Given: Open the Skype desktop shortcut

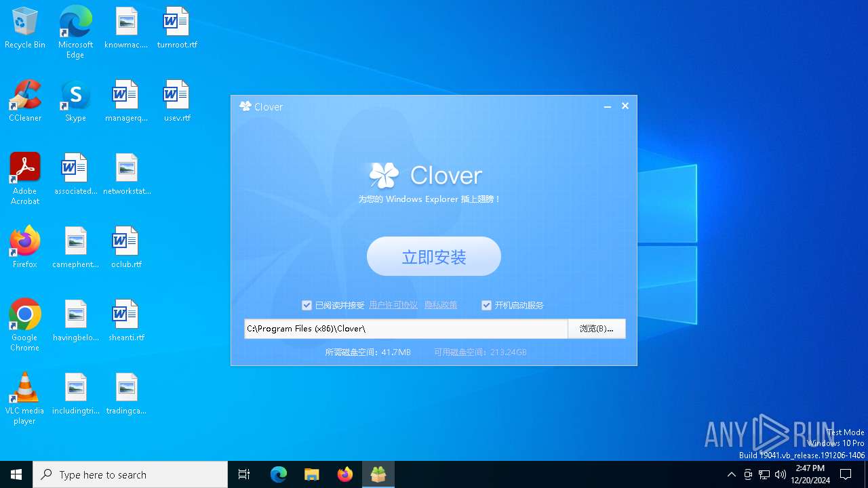Looking at the screenshot, I should 75,102.
